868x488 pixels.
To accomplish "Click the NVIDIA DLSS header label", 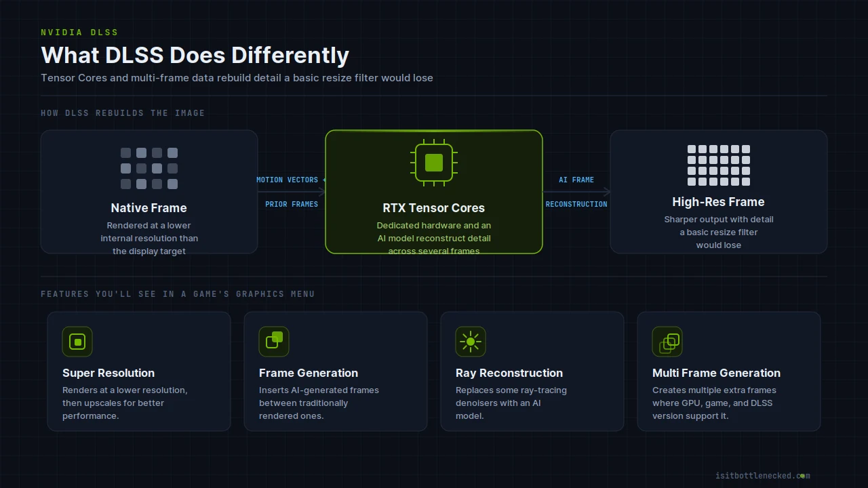I will coord(79,33).
